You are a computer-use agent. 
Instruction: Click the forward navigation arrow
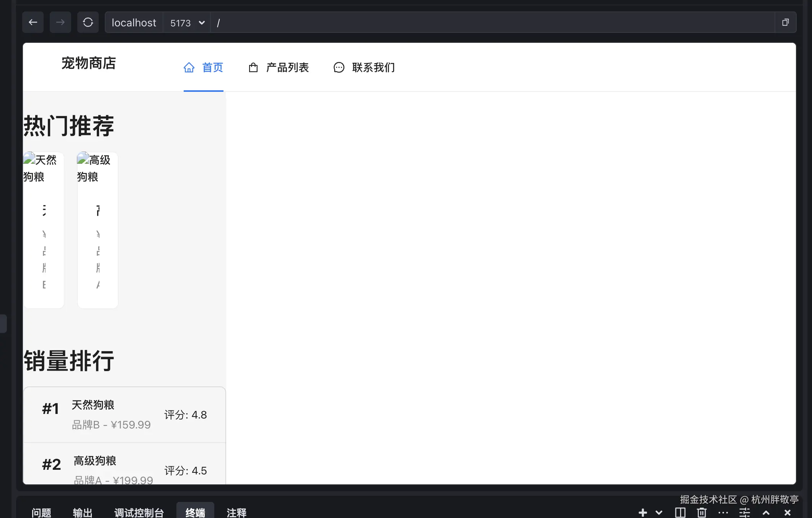tap(60, 22)
